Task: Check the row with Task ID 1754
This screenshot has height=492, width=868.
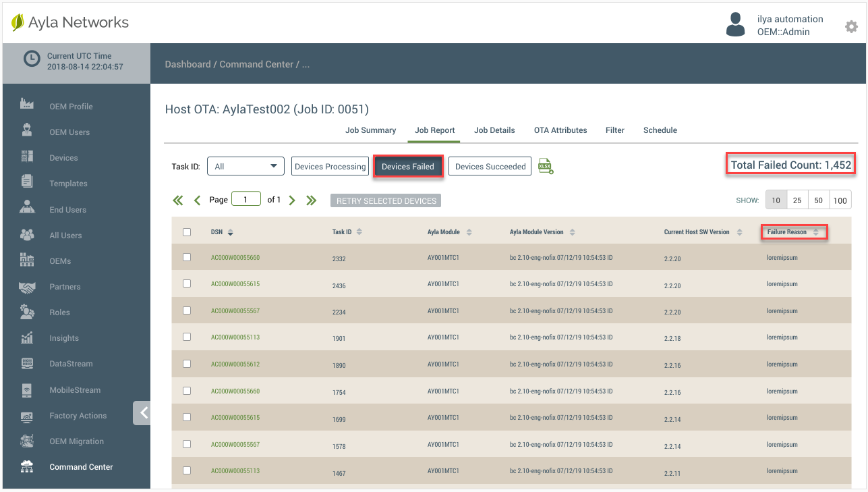Action: point(187,391)
